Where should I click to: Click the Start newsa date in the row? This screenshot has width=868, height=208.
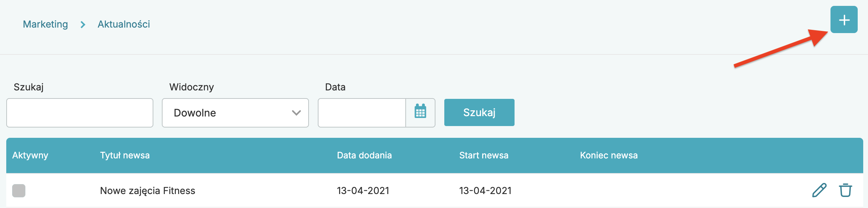tap(485, 191)
